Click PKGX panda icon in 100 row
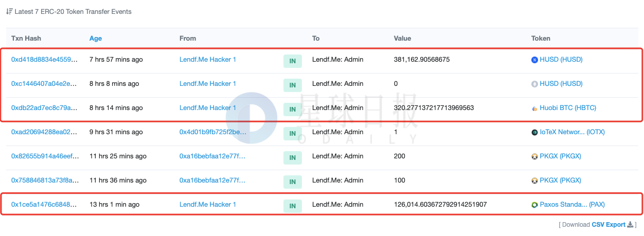Viewport: 644px width, 236px height. pos(534,181)
